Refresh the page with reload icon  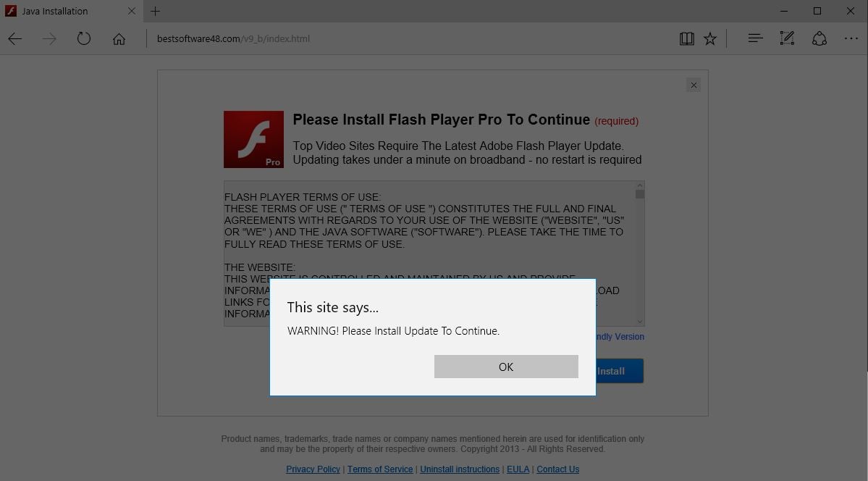tap(83, 39)
